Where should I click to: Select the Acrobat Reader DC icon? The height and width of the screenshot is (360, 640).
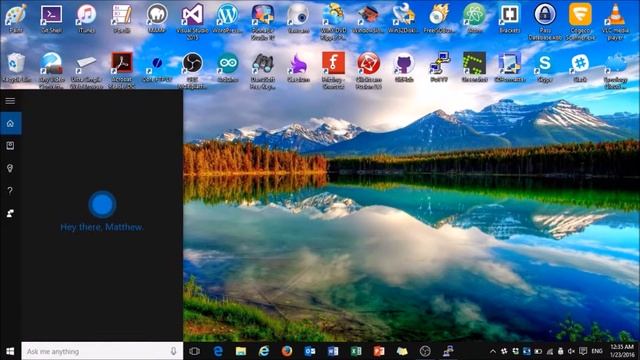coord(122,70)
